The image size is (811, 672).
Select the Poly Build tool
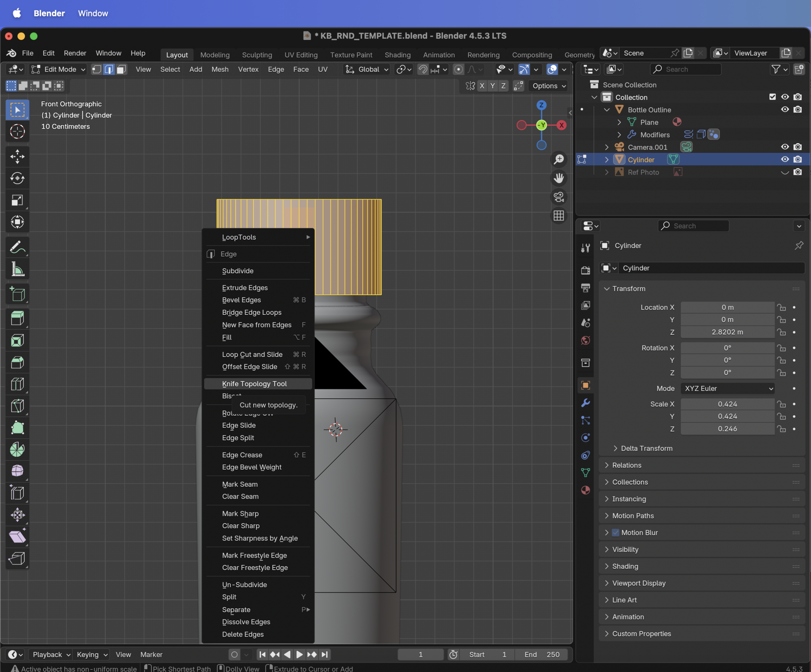[17, 428]
